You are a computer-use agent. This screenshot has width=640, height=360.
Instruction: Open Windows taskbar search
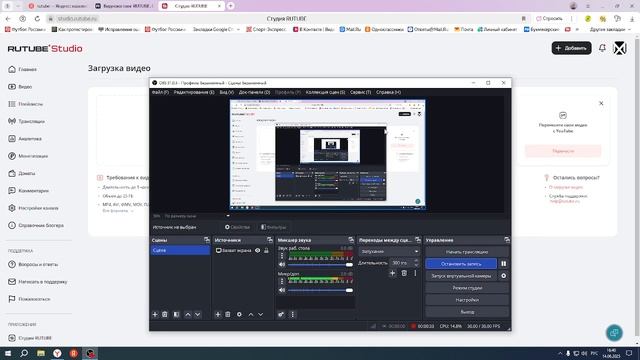point(24,353)
